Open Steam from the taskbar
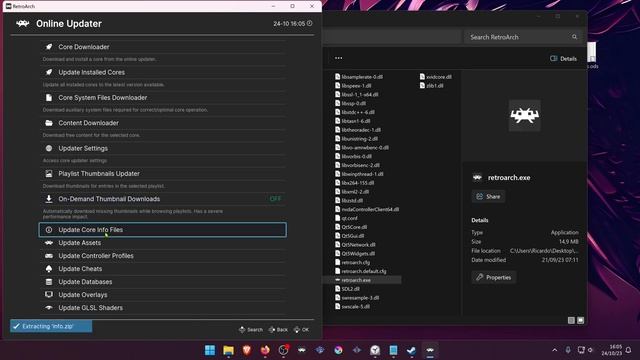Viewport: 640px width, 360px height. (x=411, y=350)
